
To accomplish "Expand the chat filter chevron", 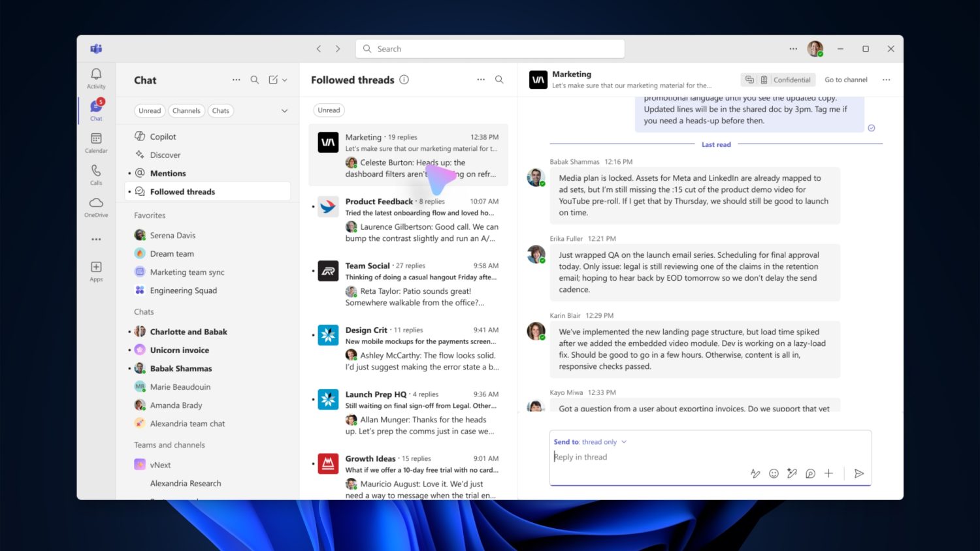I will [284, 111].
